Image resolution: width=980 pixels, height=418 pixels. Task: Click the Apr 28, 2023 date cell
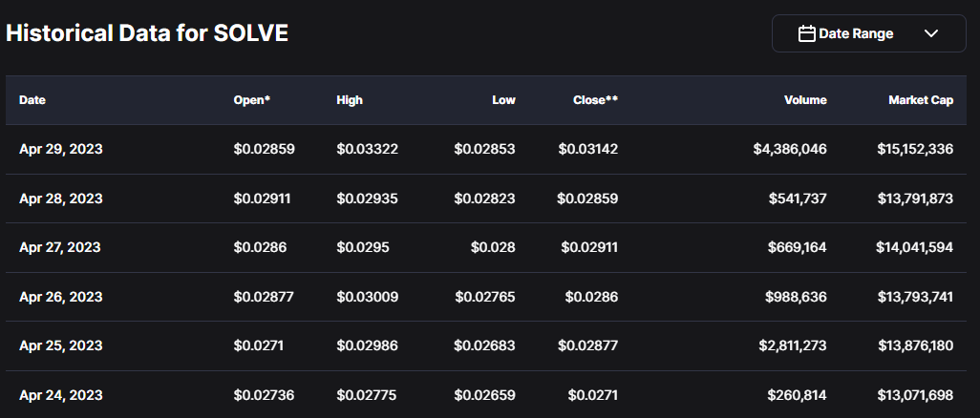[61, 199]
